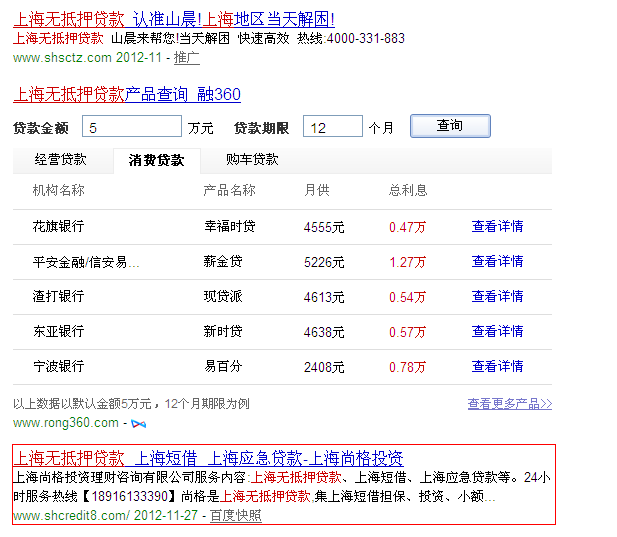View details for 渣打银行 现贷派
Image resolution: width=617 pixels, height=537 pixels.
(497, 297)
